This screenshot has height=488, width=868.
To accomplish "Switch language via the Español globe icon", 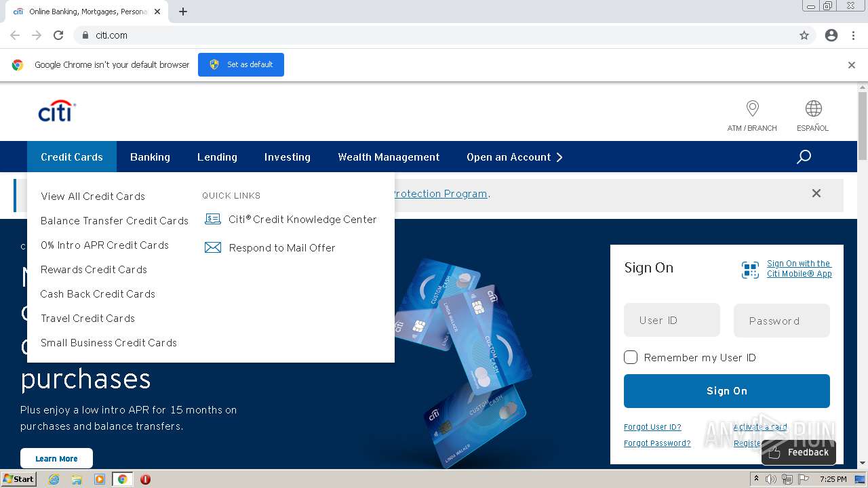I will coord(813,108).
